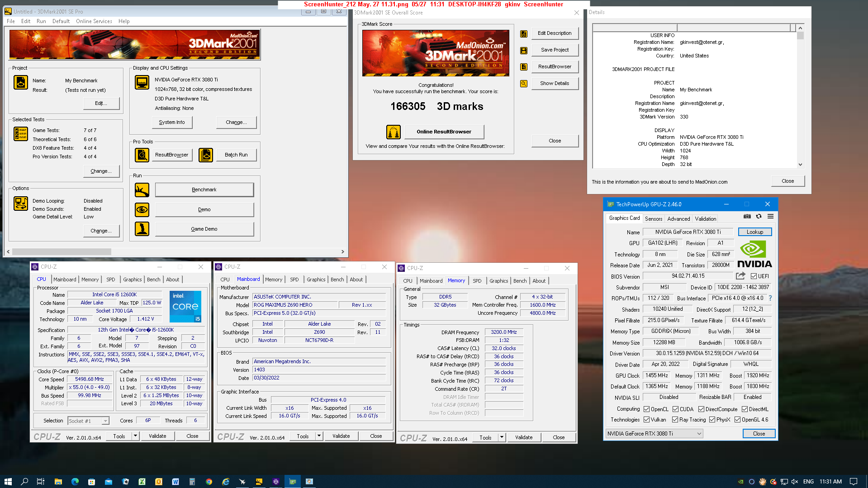Click the horizontal scrollbar in 3DMark2001 window
Image resolution: width=868 pixels, height=488 pixels.
point(175,252)
